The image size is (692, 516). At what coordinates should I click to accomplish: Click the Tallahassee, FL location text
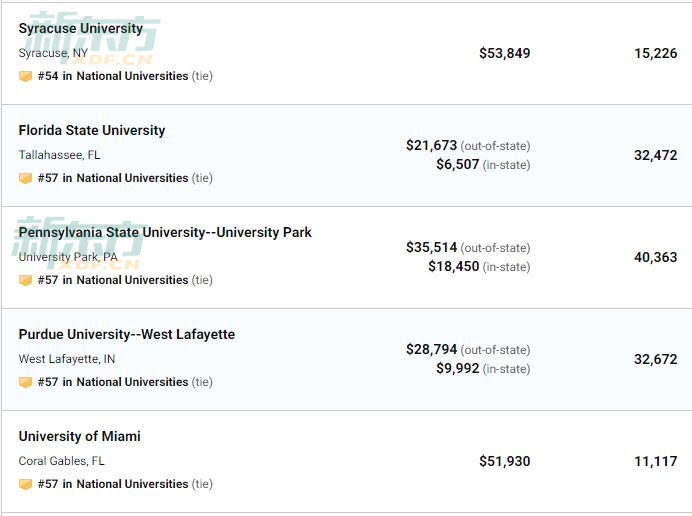[x=59, y=155]
